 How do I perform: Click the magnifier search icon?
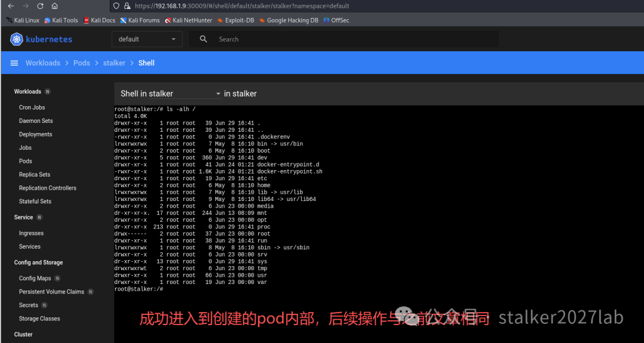(x=203, y=39)
